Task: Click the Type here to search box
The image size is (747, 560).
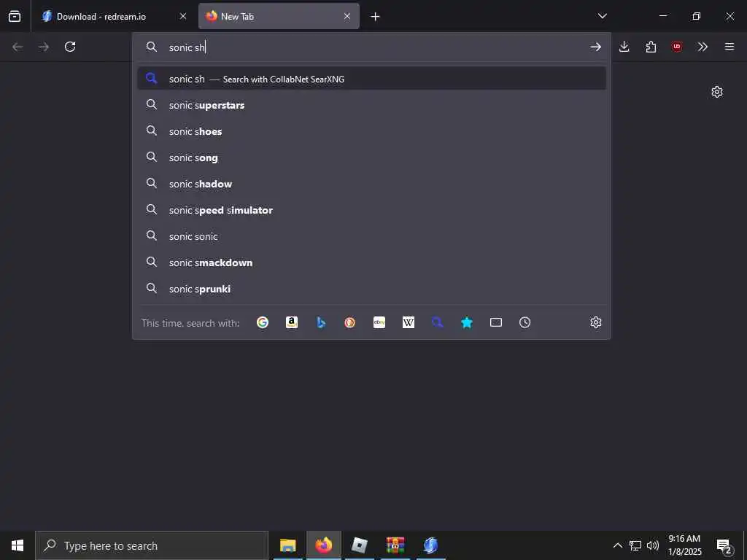Action: pos(152,545)
